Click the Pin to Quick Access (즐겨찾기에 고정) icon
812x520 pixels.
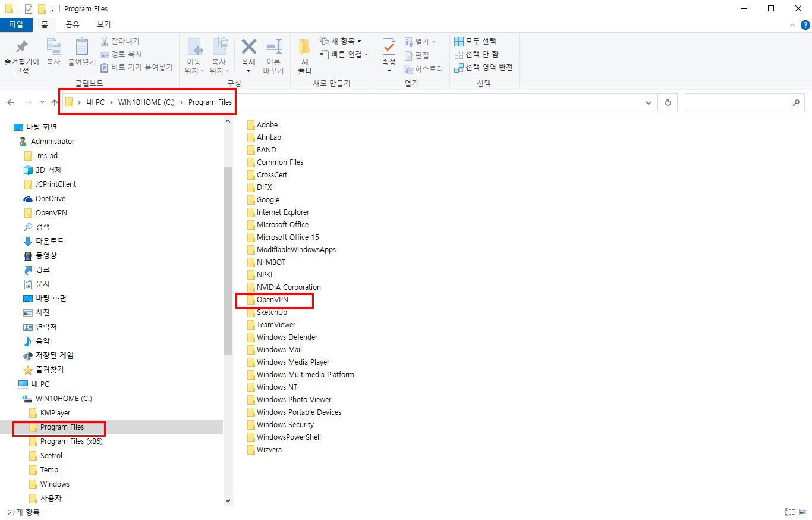click(21, 47)
